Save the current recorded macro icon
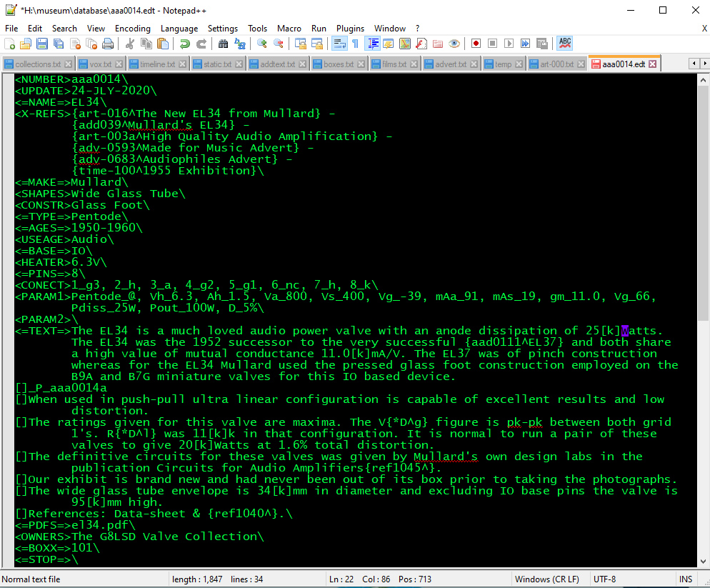 coord(542,44)
